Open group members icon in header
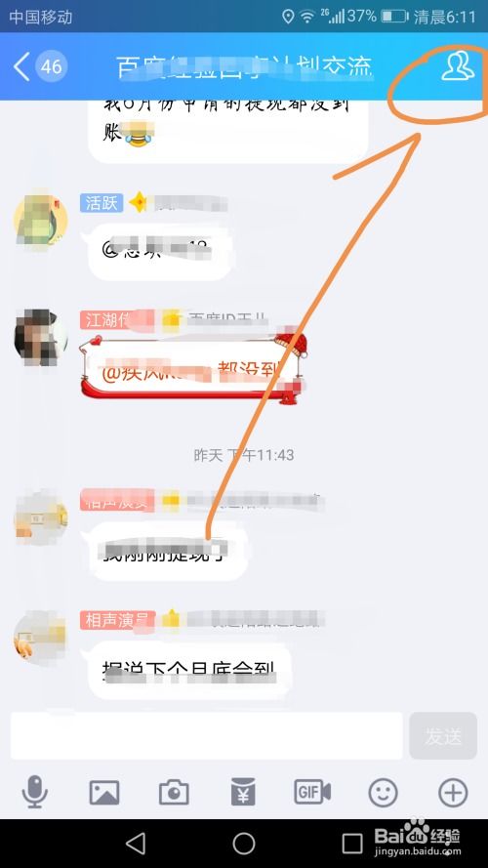 458,66
